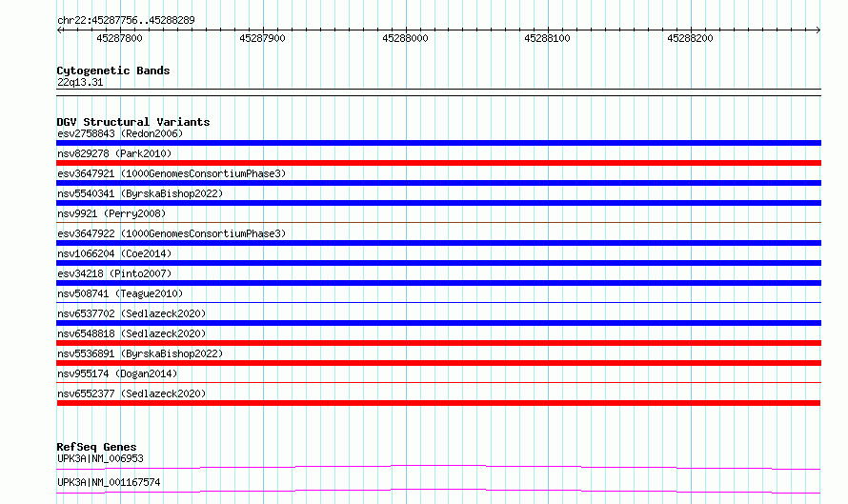Click the ruler's left end arrow
Viewport: 848px width, 504px height.
[x=59, y=30]
